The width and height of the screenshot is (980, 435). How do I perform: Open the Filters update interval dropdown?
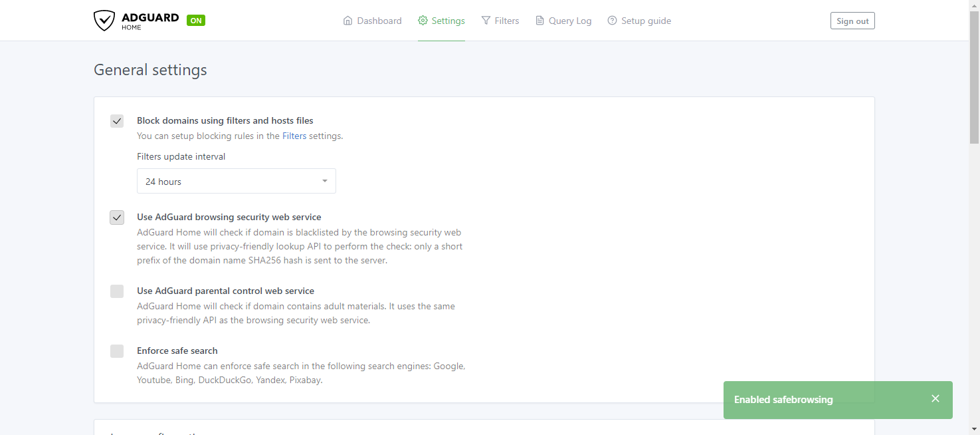(x=237, y=181)
